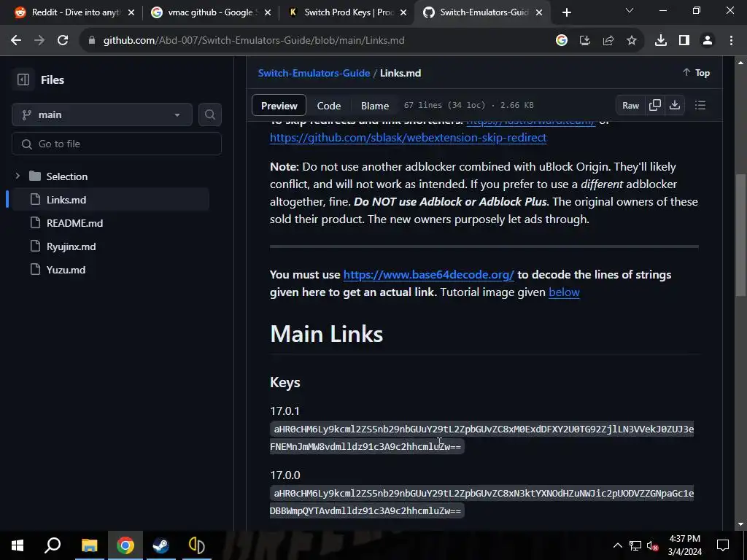Click the Google icon in address bar
Viewport: 747px width, 560px height.
tap(562, 41)
